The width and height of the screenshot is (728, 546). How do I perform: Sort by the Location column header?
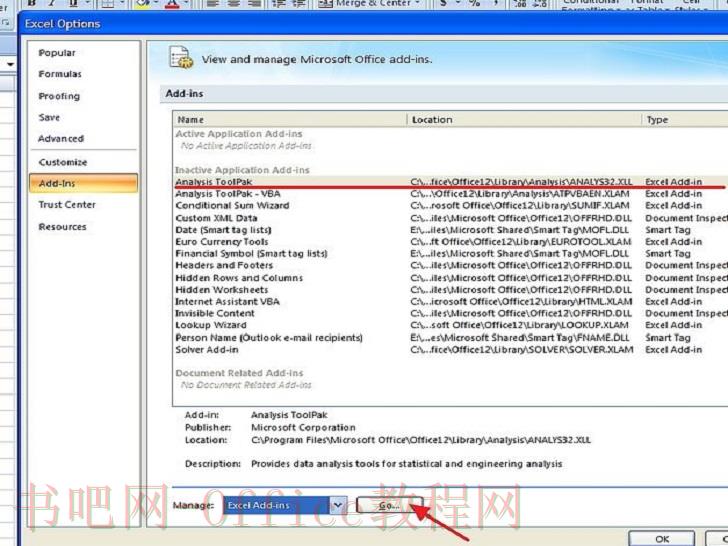(525, 120)
